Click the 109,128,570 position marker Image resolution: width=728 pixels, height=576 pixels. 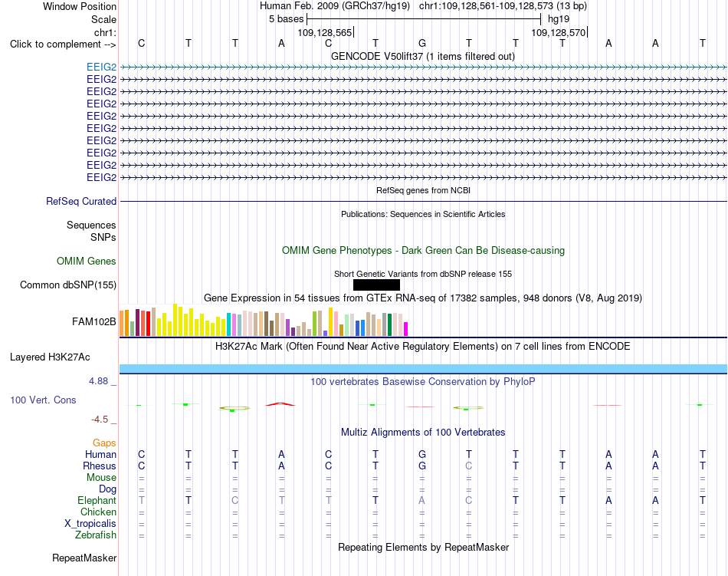coord(559,32)
